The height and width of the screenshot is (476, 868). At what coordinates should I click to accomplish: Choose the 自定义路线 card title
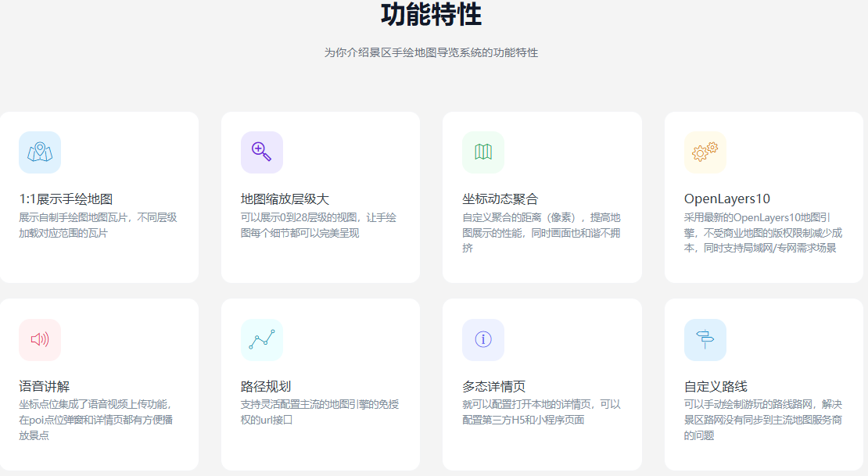[716, 386]
